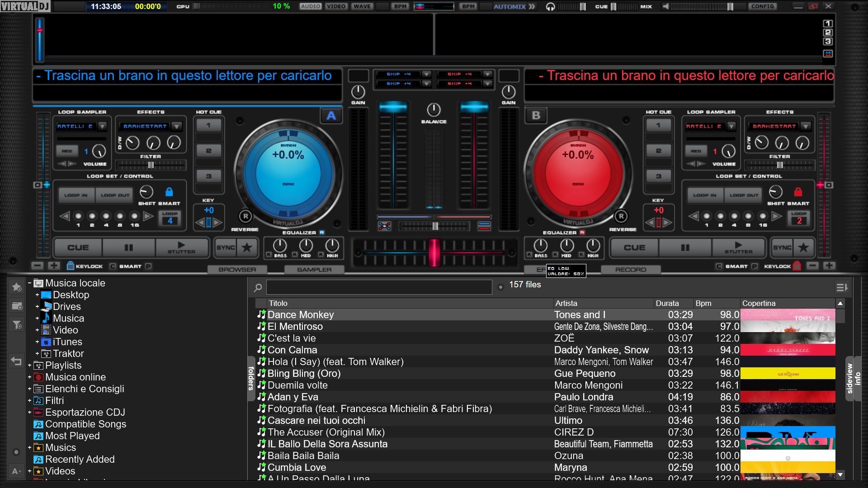Collapse the Musica locale tree node
868x488 pixels.
coord(29,283)
